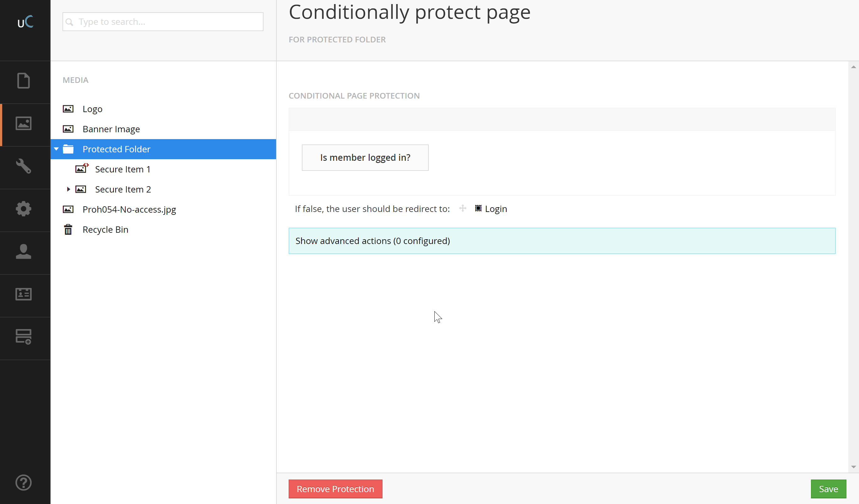Select Banner Image in the media tree

(111, 129)
